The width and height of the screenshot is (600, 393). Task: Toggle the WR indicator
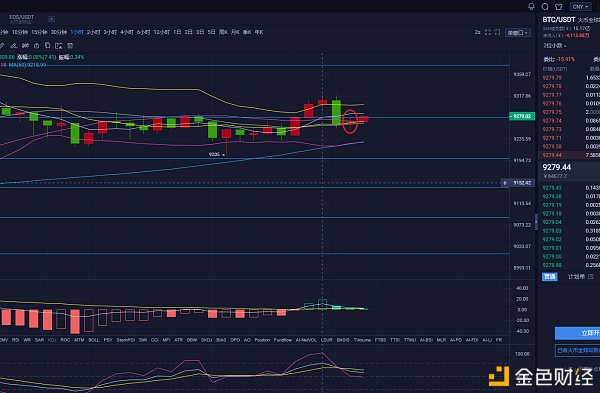27,340
